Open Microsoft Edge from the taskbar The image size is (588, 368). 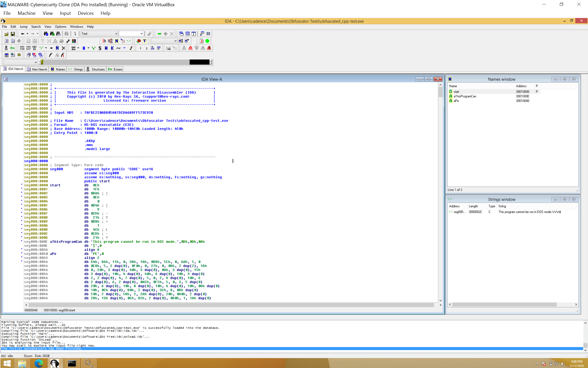click(x=38, y=363)
